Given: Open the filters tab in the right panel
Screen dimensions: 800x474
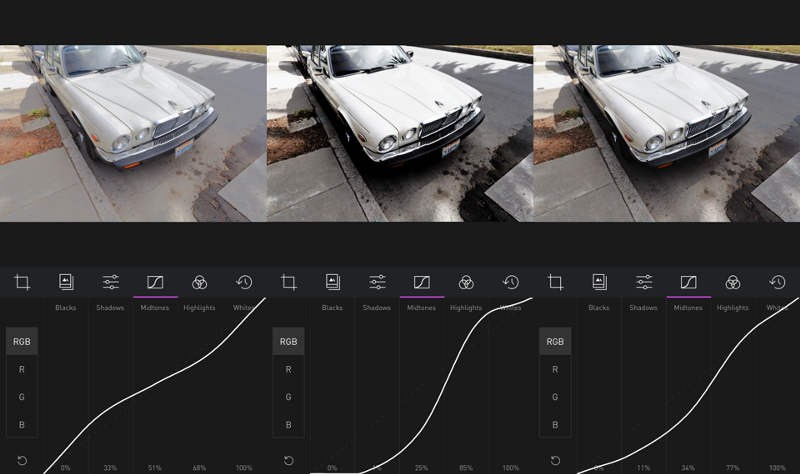Looking at the screenshot, I should [x=599, y=283].
